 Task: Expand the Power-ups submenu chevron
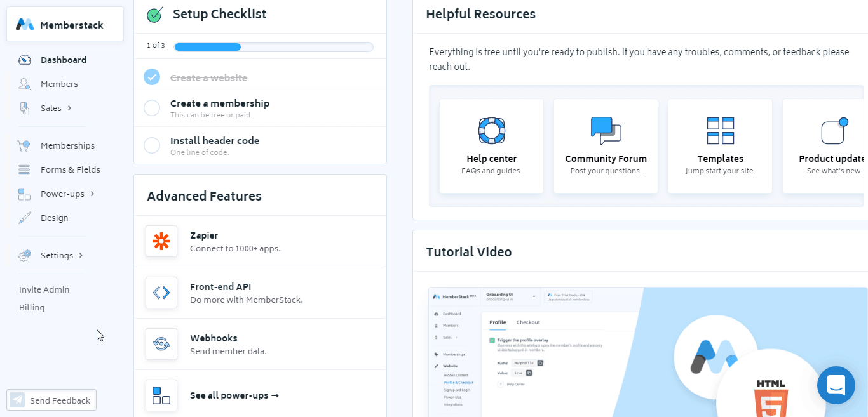tap(92, 194)
